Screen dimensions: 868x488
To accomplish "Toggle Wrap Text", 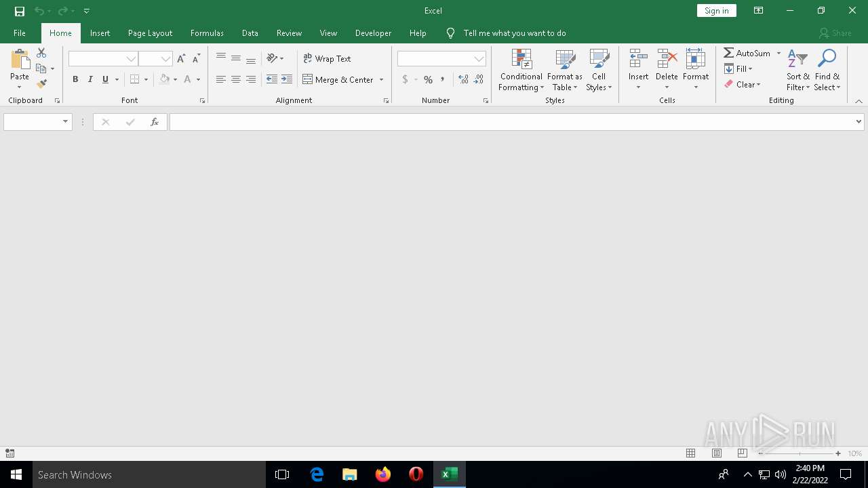I will coord(327,59).
